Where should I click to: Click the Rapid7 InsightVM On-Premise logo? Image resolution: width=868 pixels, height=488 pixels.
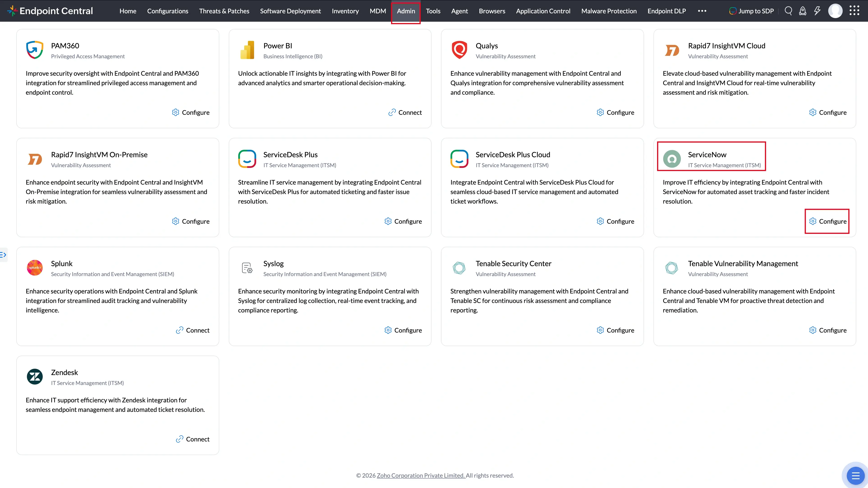pyautogui.click(x=35, y=159)
